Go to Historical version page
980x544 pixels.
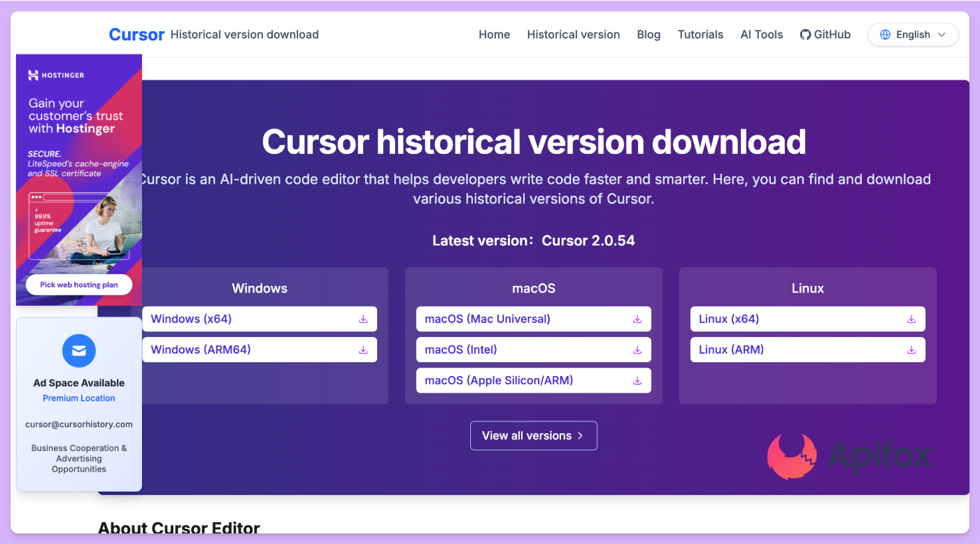tap(573, 34)
